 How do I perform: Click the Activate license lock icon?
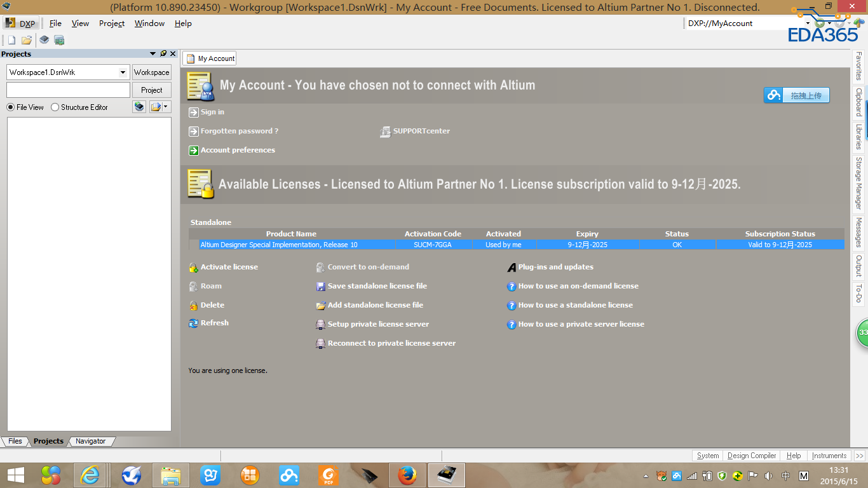194,268
